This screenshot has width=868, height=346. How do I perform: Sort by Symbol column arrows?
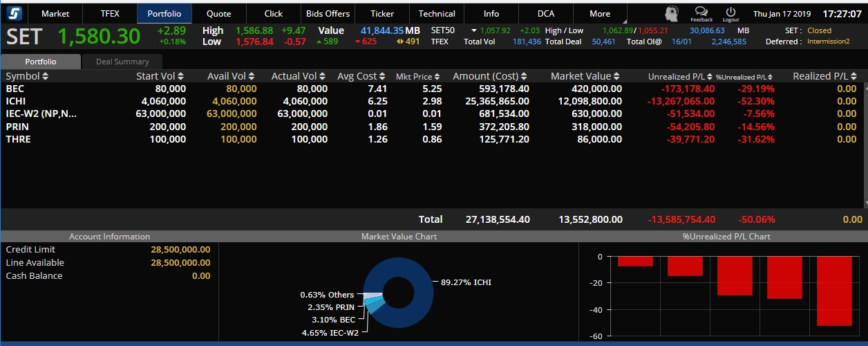(x=46, y=76)
